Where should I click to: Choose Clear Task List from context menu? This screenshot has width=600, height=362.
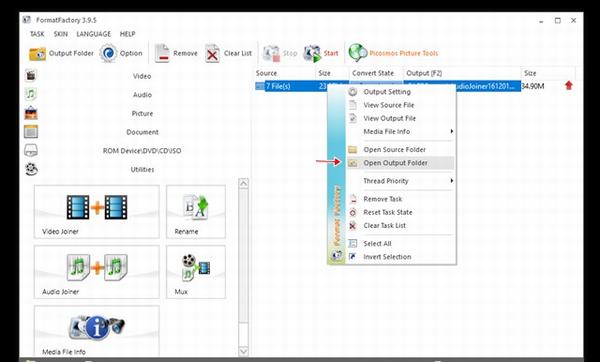tap(401, 226)
